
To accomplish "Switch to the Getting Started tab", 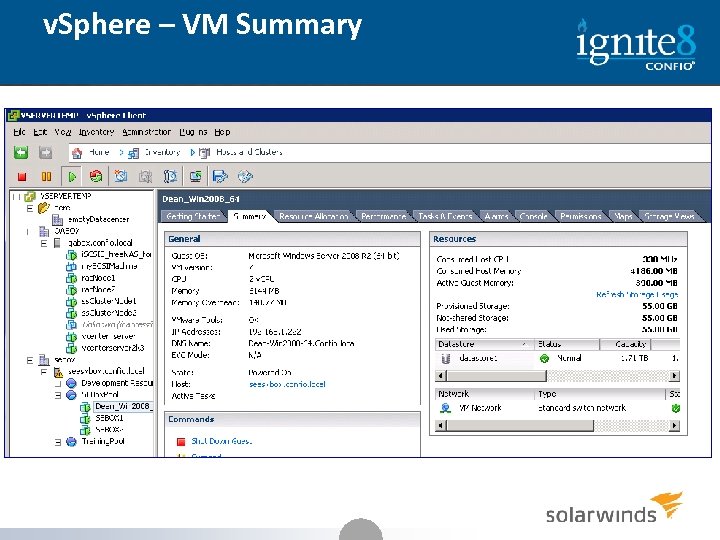I will pyautogui.click(x=194, y=216).
